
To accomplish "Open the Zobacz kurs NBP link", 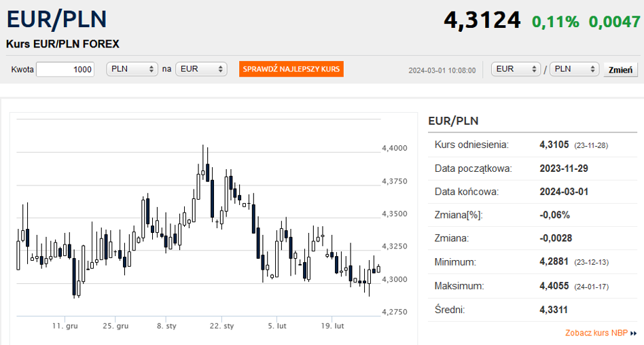I will [x=596, y=333].
